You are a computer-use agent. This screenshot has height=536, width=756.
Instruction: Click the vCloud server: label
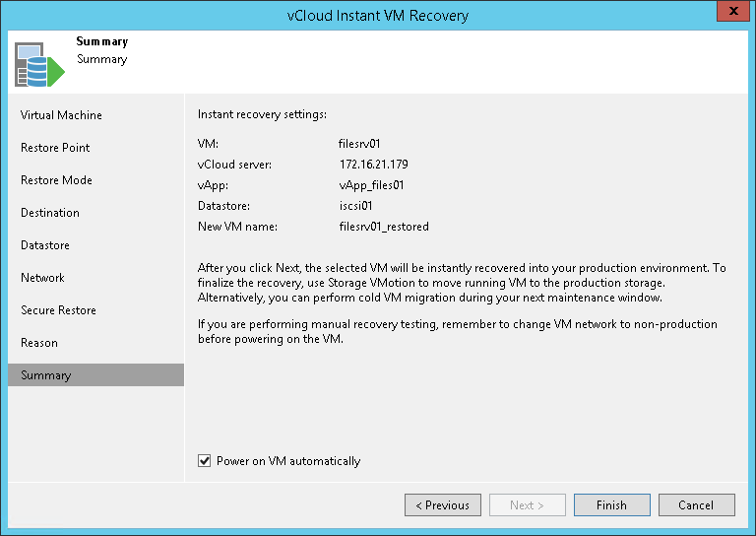click(x=235, y=165)
